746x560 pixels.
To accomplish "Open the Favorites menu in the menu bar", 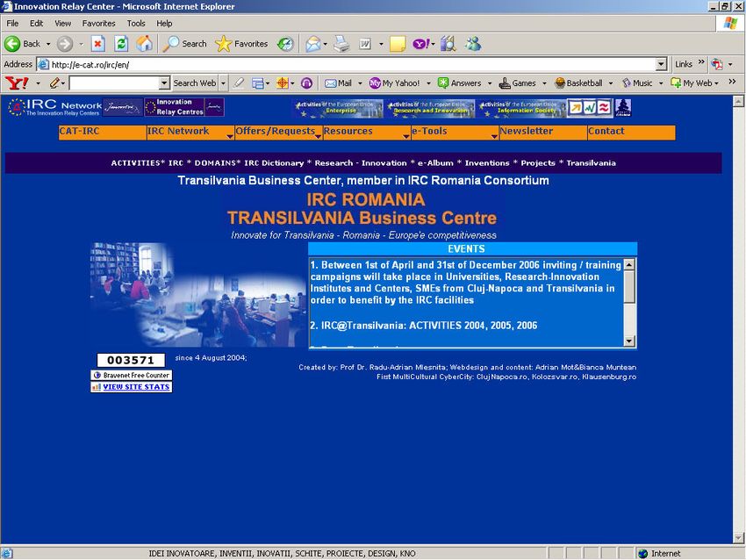I will click(x=98, y=24).
